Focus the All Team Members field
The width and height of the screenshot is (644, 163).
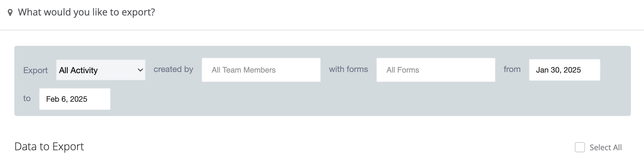coord(261,70)
